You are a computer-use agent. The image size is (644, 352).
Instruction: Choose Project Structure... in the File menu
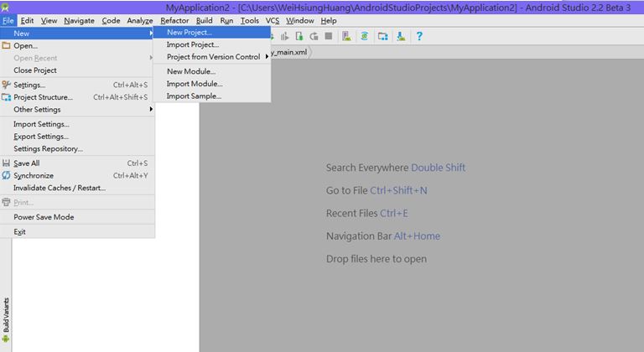(77, 97)
